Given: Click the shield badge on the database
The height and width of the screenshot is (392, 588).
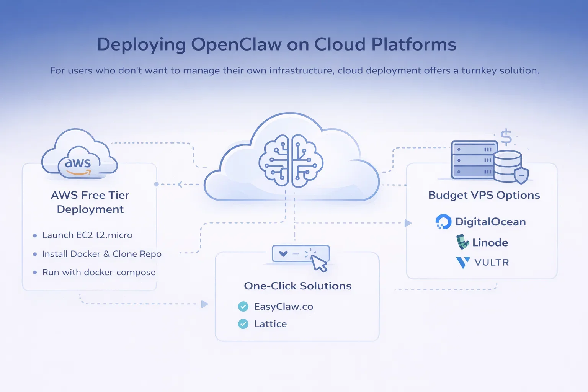Looking at the screenshot, I should click(x=521, y=175).
